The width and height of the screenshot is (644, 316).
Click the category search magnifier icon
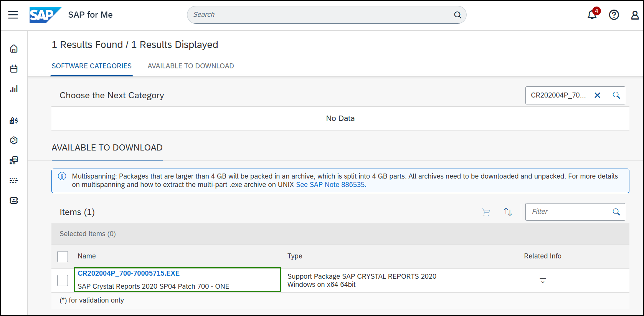coord(616,95)
